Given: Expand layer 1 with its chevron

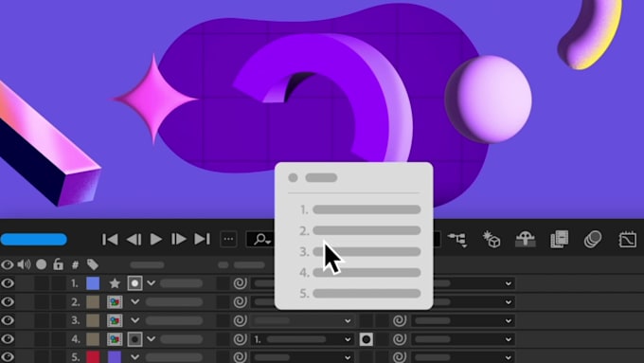Looking at the screenshot, I should 152,282.
